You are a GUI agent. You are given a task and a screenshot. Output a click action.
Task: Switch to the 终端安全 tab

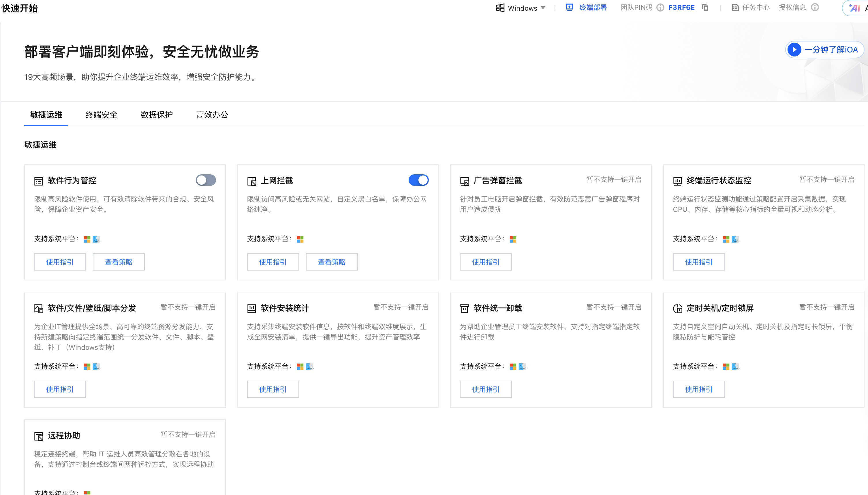(x=101, y=115)
